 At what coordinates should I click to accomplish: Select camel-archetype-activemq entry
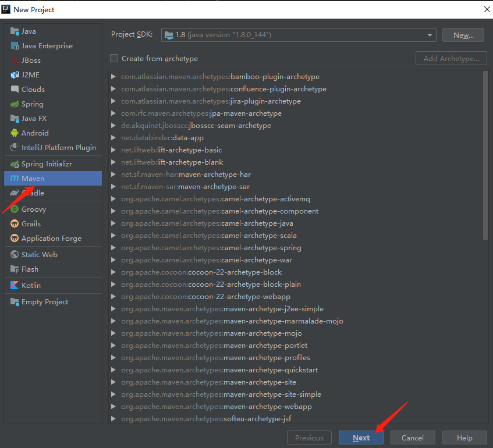[x=215, y=199]
